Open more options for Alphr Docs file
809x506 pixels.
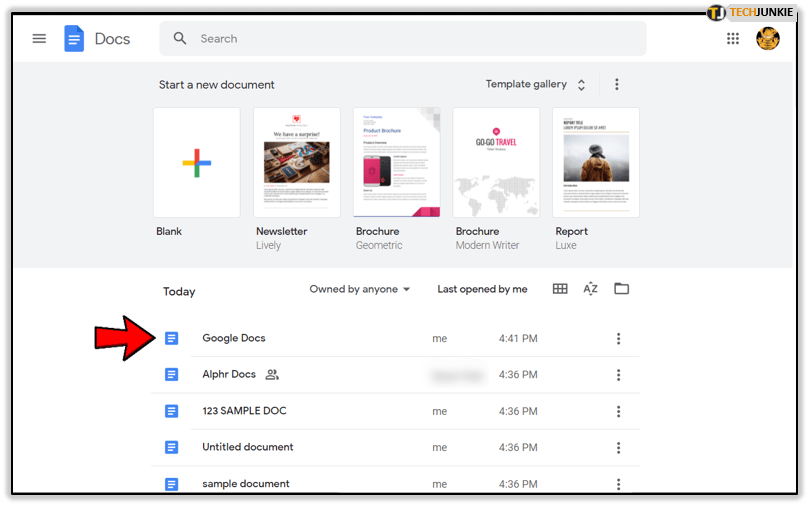click(x=618, y=375)
